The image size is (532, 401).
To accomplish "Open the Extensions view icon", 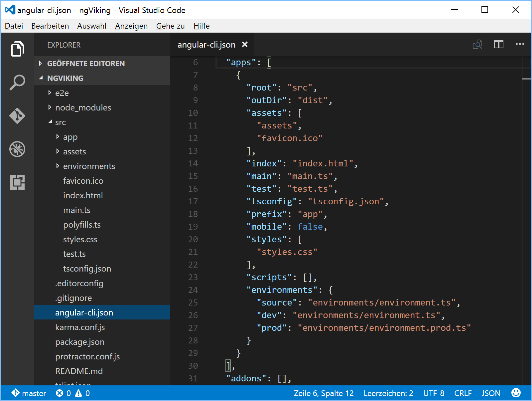I will click(x=17, y=182).
